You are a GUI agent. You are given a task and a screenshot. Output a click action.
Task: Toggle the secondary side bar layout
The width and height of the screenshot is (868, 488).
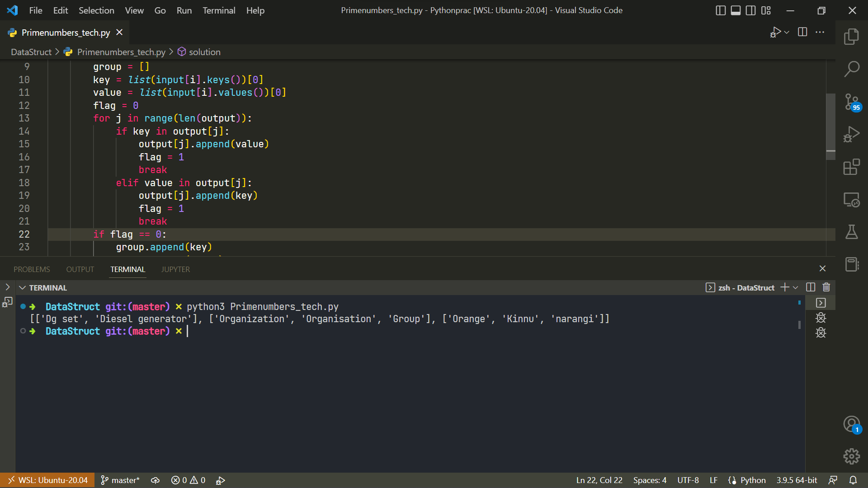pyautogui.click(x=750, y=10)
